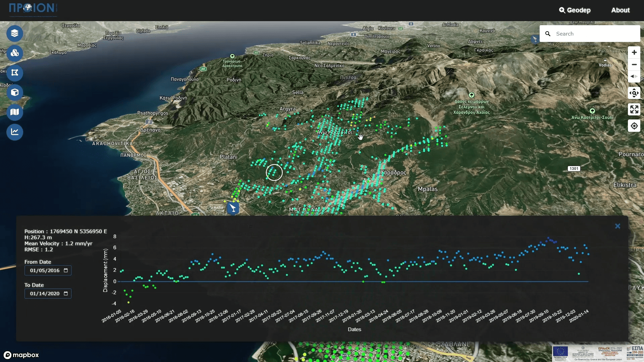The height and width of the screenshot is (362, 644).
Task: Click the pan-move arrows map control
Action: [634, 93]
